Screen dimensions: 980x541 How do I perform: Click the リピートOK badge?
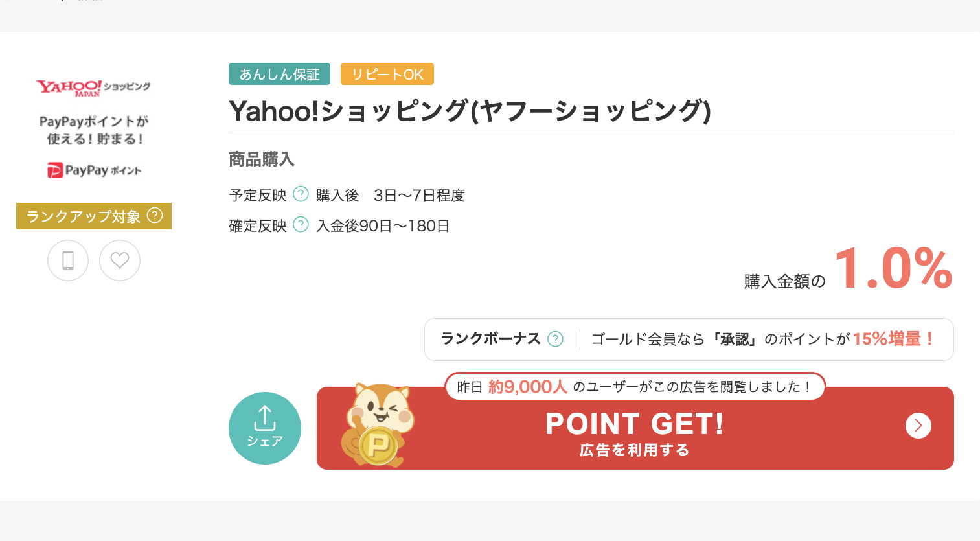(387, 75)
